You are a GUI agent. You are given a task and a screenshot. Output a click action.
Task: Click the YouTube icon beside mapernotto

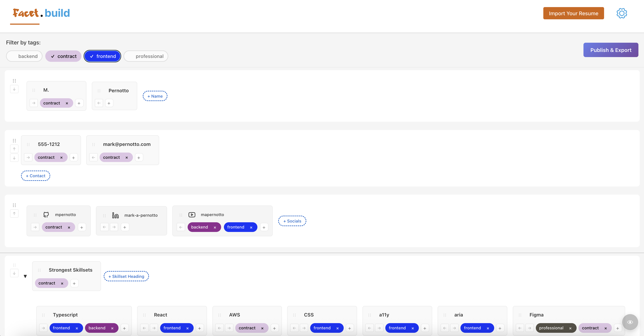(x=192, y=215)
